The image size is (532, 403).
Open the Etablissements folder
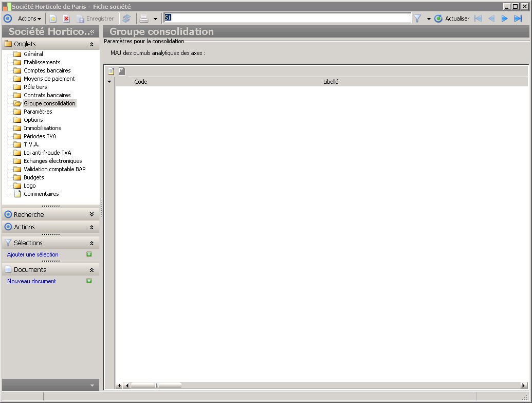click(42, 62)
